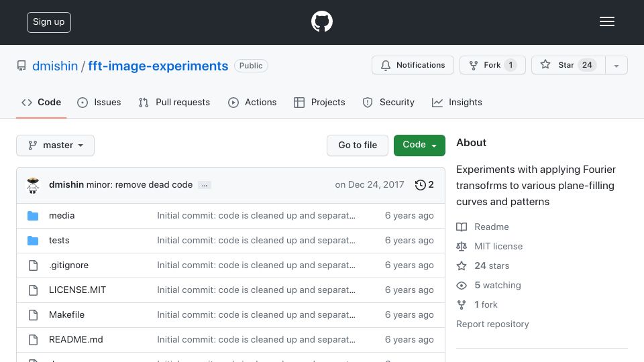644x362 pixels.
Task: Open the .gitignore file
Action: tap(68, 265)
